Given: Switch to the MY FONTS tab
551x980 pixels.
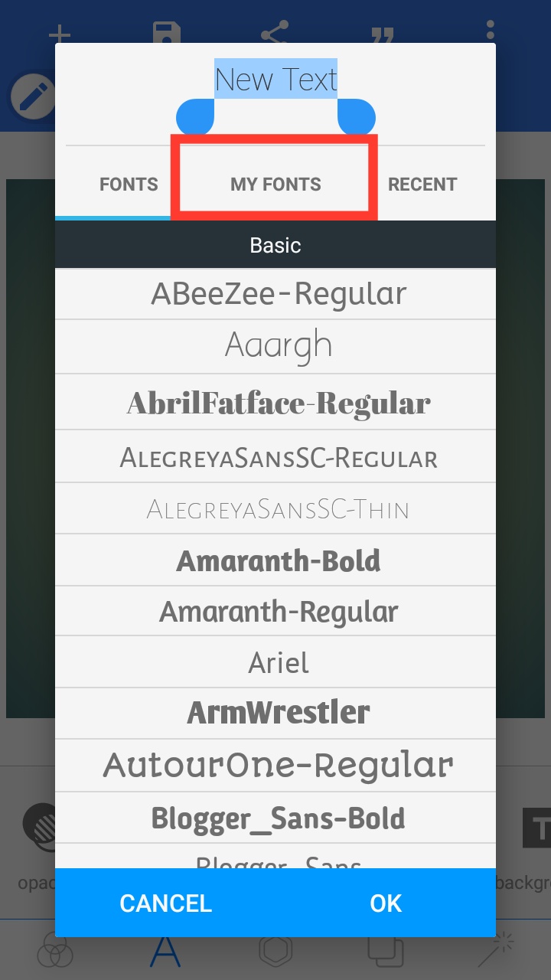Looking at the screenshot, I should (275, 184).
